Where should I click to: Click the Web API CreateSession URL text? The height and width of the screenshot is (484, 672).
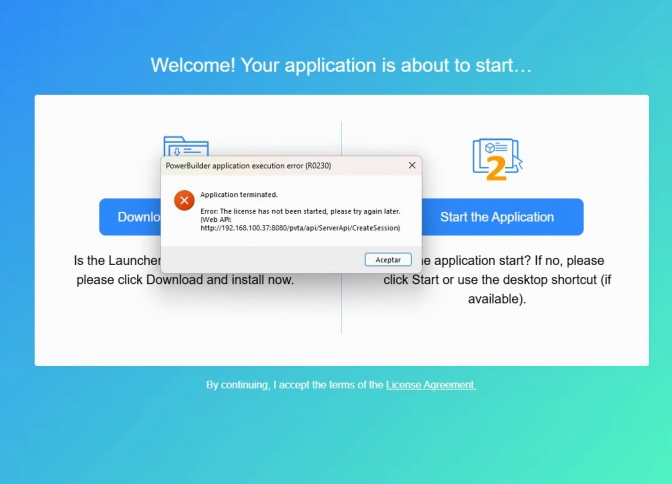tap(300, 228)
